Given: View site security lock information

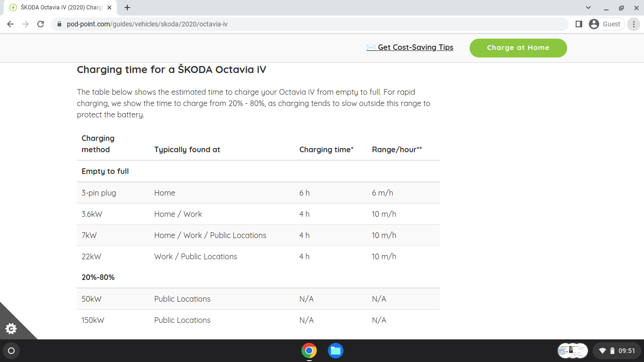Looking at the screenshot, I should click(59, 24).
